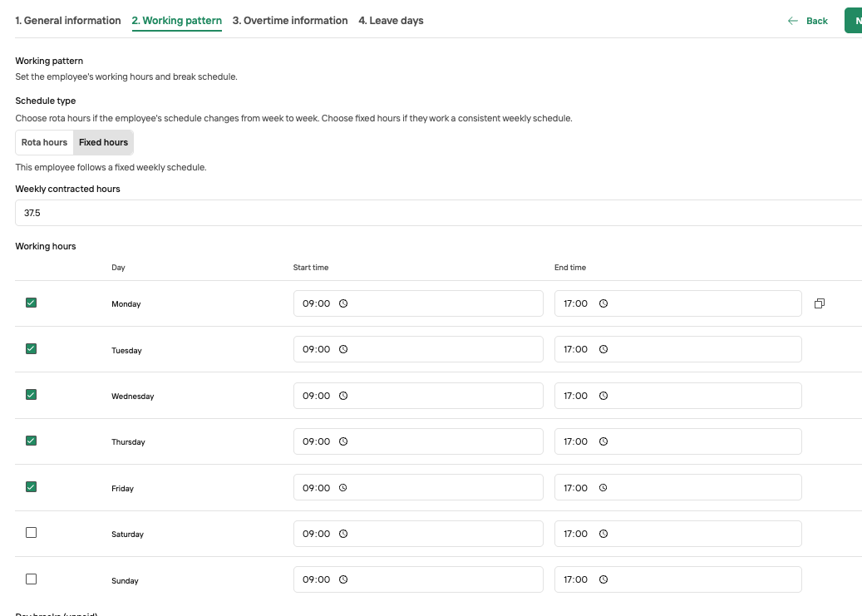Image resolution: width=862 pixels, height=616 pixels.
Task: Click the Working hours section heading
Action: (x=46, y=246)
